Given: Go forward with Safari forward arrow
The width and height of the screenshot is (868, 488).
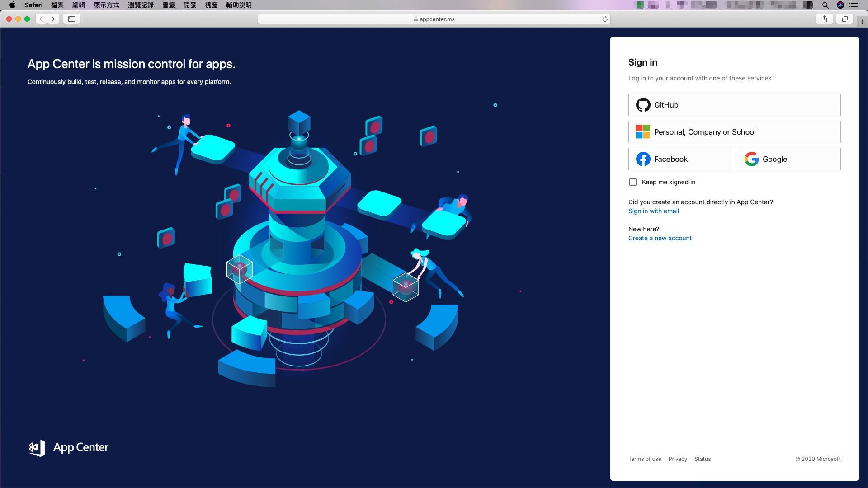Looking at the screenshot, I should point(53,19).
